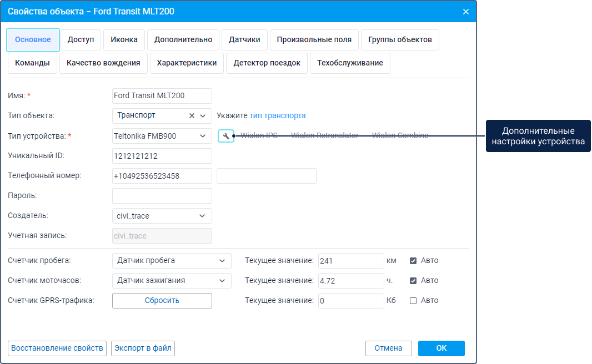The height and width of the screenshot is (364, 592).
Task: Go to the Детектор поездок tab
Action: (x=267, y=63)
